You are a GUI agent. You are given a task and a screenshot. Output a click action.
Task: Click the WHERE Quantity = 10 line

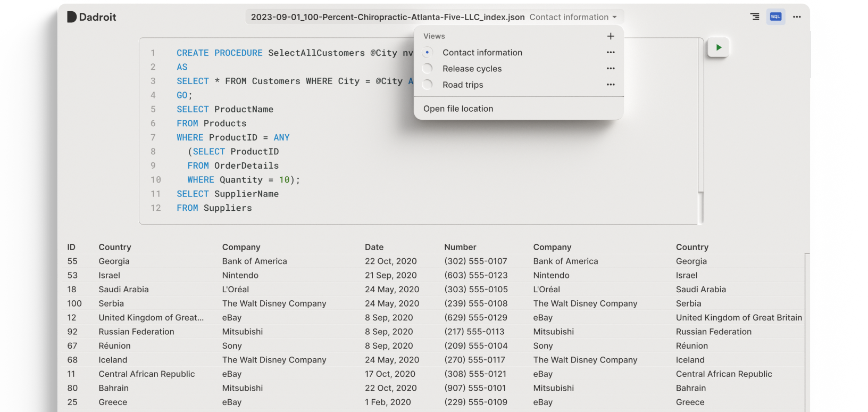[x=244, y=180]
